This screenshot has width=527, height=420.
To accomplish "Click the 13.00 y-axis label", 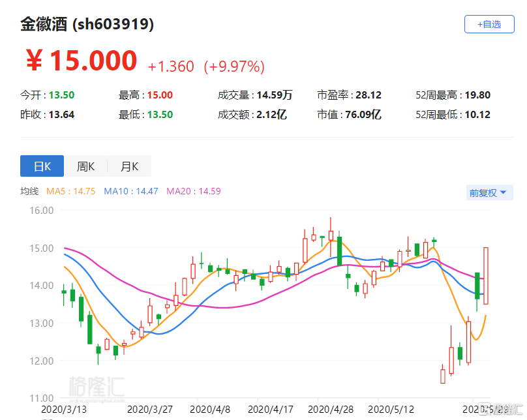I will pos(41,323).
